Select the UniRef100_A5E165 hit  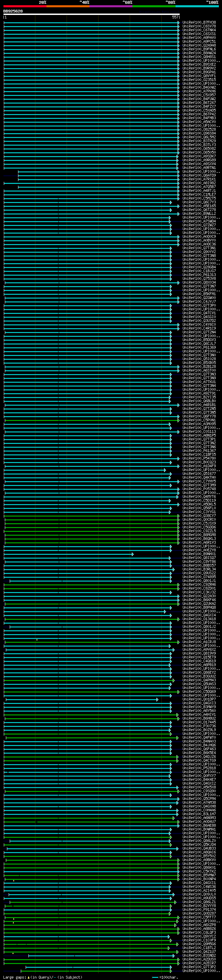pyautogui.click(x=199, y=206)
